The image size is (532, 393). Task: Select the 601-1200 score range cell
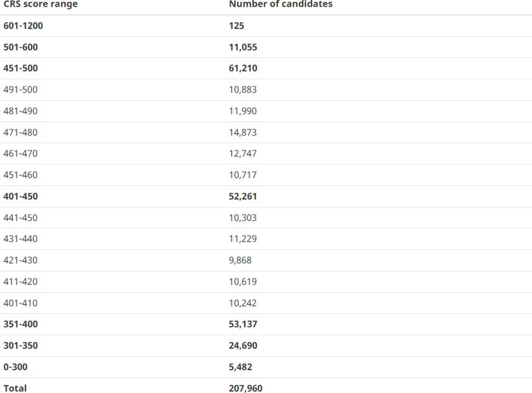(23, 26)
